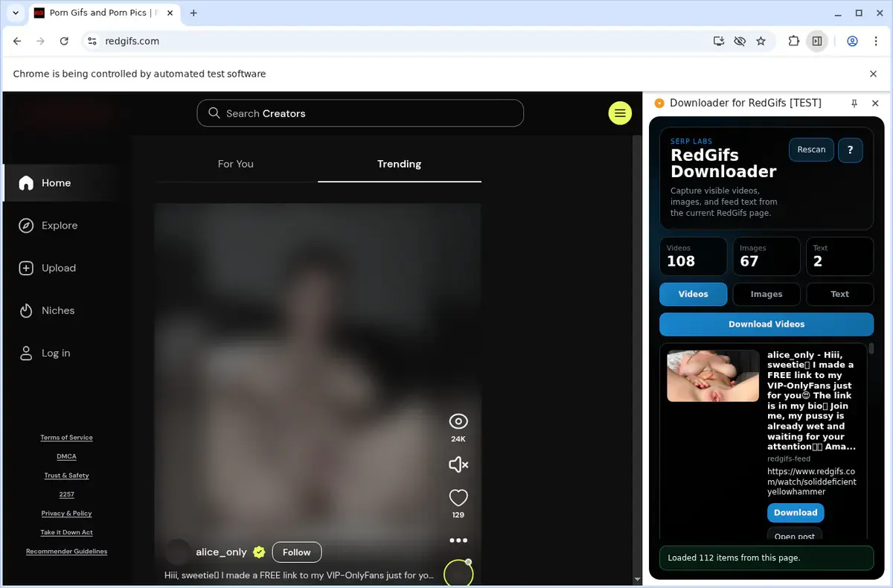Image resolution: width=893 pixels, height=588 pixels.
Task: Open the Extensions puzzle icon
Action: point(793,41)
